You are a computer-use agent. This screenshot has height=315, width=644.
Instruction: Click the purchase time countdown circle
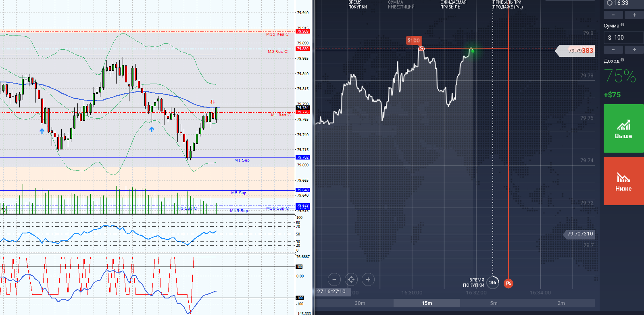point(492,283)
